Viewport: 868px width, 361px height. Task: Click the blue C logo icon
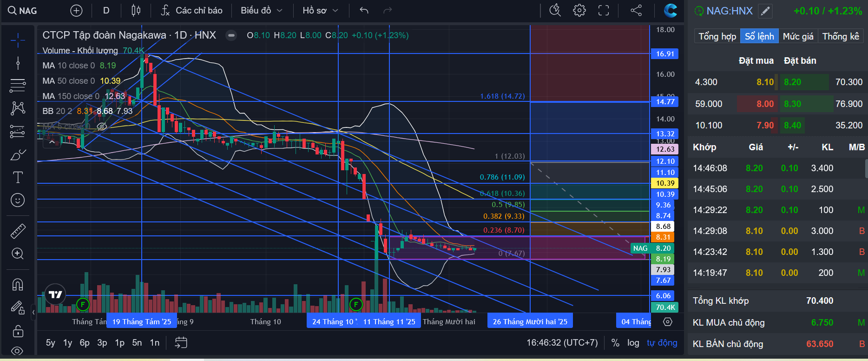(670, 10)
